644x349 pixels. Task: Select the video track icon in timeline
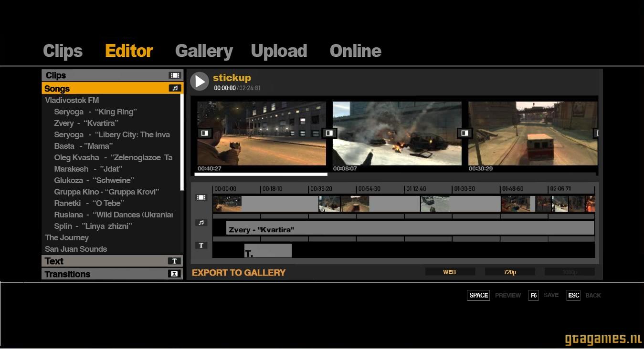pos(201,197)
